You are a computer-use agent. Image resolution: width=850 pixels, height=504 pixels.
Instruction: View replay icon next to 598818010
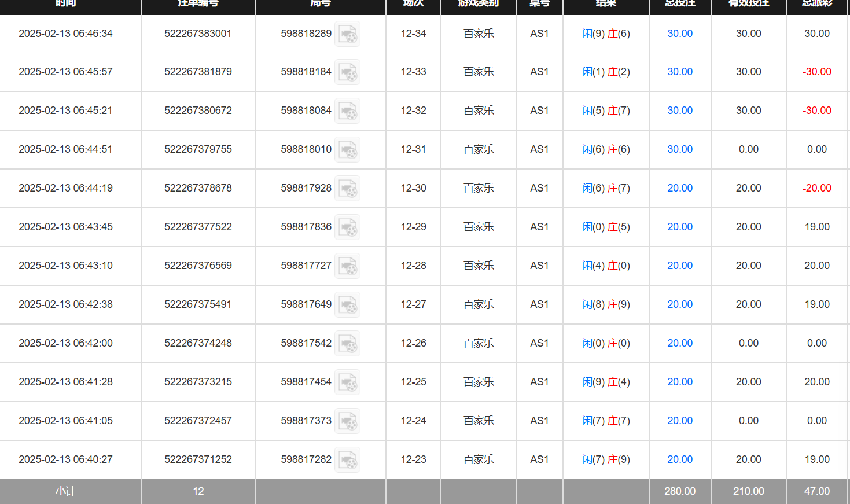(348, 150)
